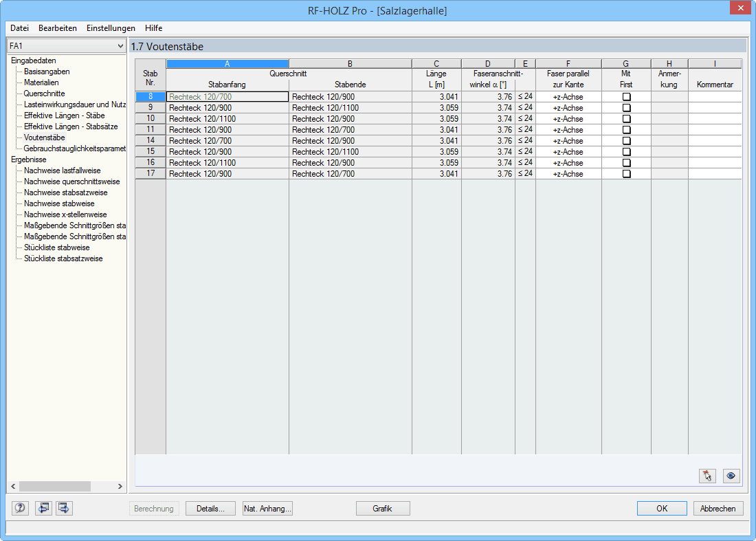Open the Einstellungen menu
The height and width of the screenshot is (541, 756).
pos(111,28)
